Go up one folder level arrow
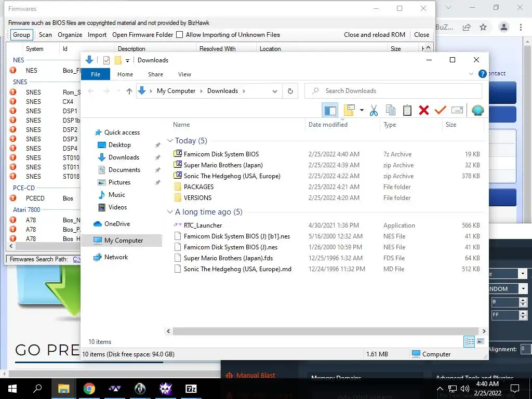 click(129, 91)
